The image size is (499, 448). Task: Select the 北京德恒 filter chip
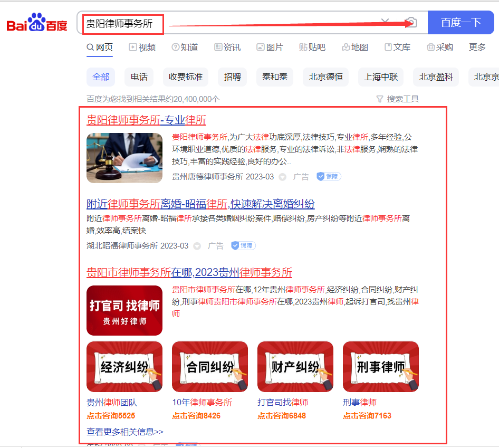[x=325, y=77]
